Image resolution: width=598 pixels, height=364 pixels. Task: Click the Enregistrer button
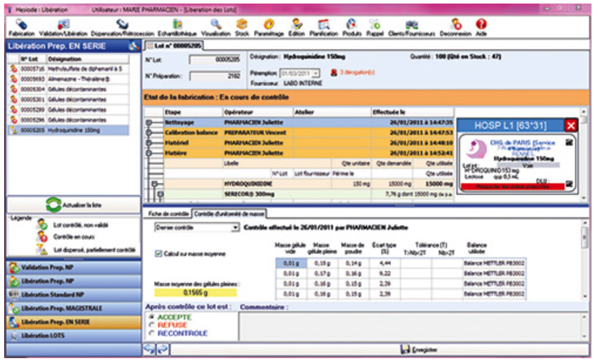tap(419, 349)
